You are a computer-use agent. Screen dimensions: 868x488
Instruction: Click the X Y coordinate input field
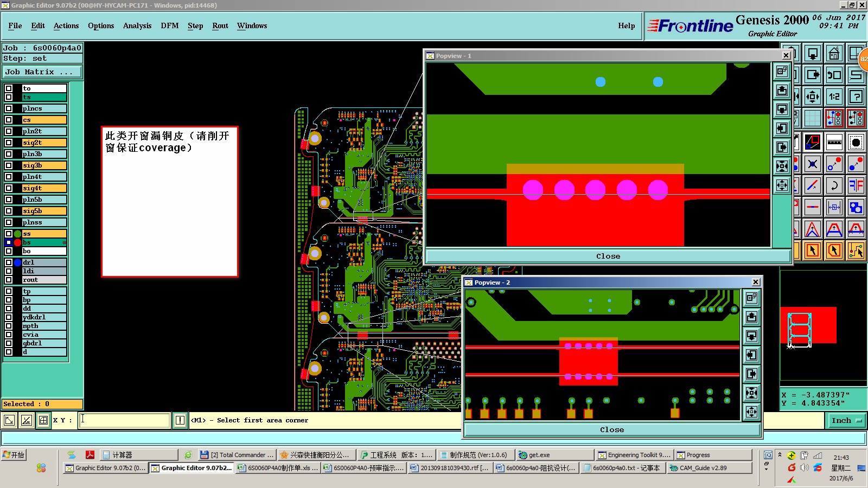(x=124, y=420)
